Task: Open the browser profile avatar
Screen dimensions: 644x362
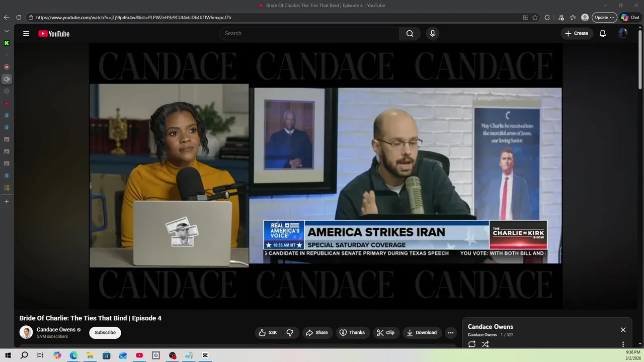Action: click(x=585, y=17)
